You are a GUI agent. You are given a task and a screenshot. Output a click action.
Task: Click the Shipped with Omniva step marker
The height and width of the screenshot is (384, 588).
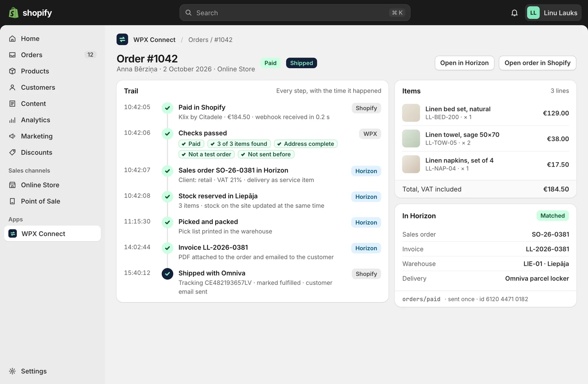pos(168,274)
